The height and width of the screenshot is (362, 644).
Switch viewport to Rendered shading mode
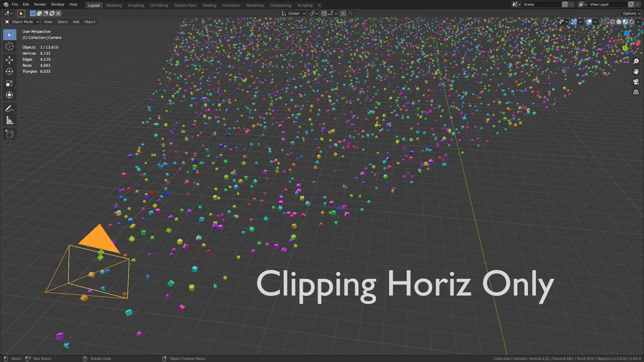[x=632, y=22]
